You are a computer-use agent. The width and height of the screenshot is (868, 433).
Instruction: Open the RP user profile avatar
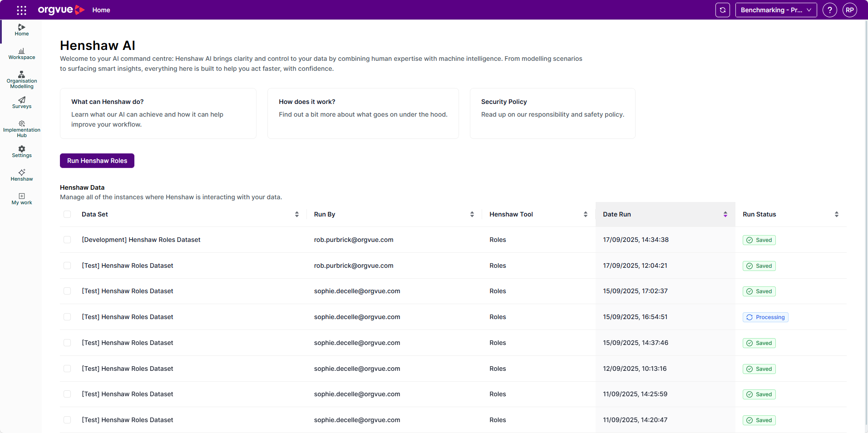click(x=850, y=10)
